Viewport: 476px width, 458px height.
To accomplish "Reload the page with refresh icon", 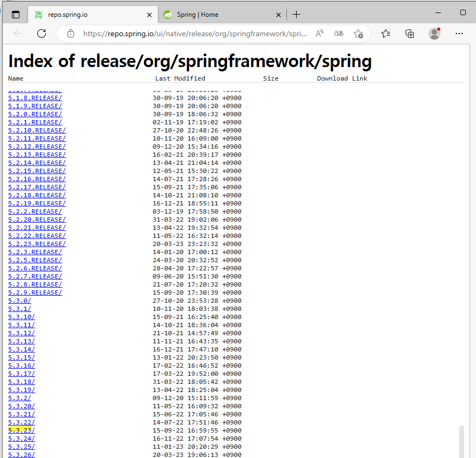I will [x=42, y=34].
